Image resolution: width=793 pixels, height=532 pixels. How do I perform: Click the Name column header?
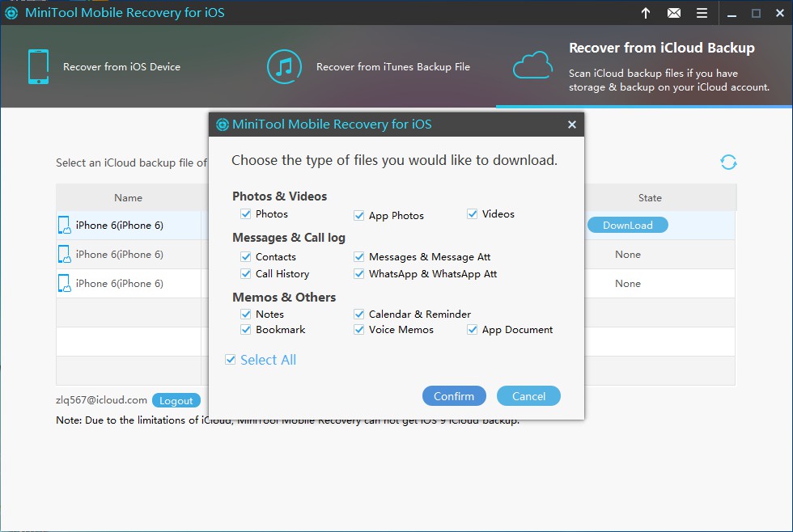pyautogui.click(x=129, y=198)
